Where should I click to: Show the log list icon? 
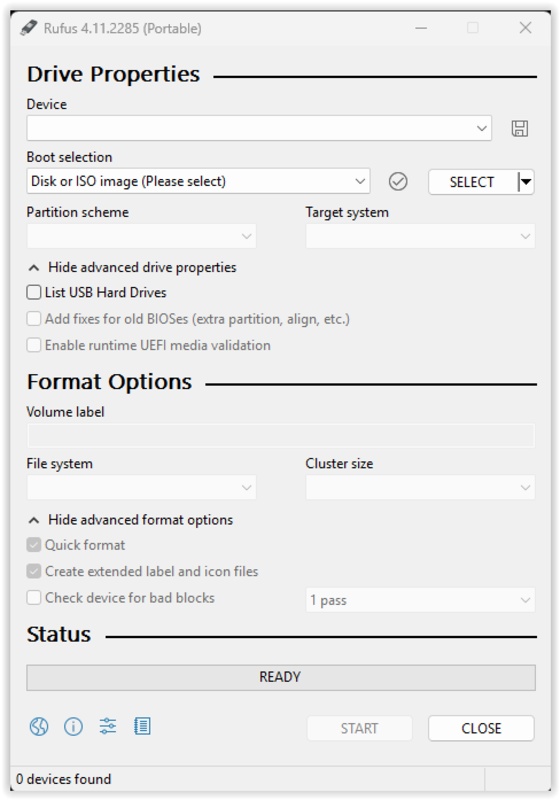pyautogui.click(x=142, y=726)
